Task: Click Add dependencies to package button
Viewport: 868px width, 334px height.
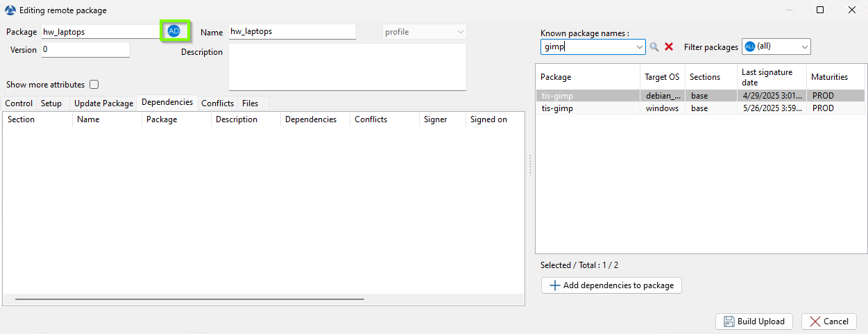Action: (x=611, y=285)
